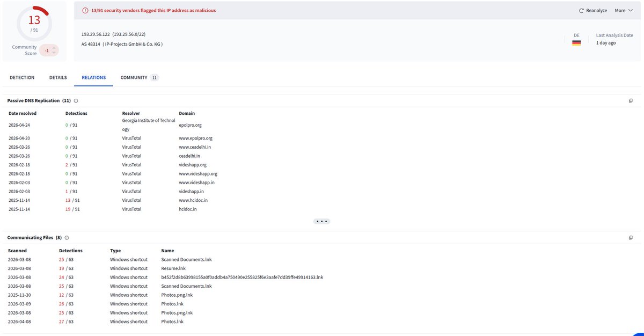Image resolution: width=644 pixels, height=336 pixels.
Task: Click the Reanalyze circular arrow icon
Action: pyautogui.click(x=581, y=10)
